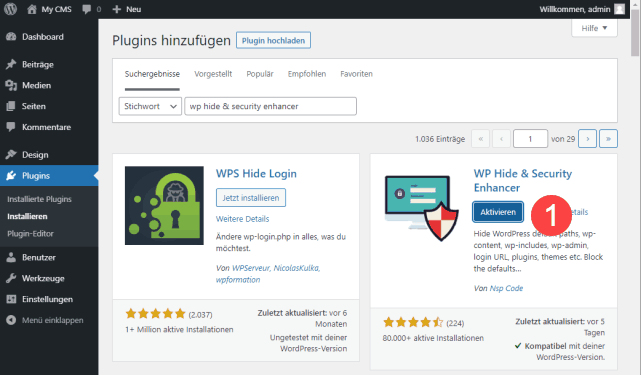
Task: Open author link Nsp Code
Action: pyautogui.click(x=507, y=288)
